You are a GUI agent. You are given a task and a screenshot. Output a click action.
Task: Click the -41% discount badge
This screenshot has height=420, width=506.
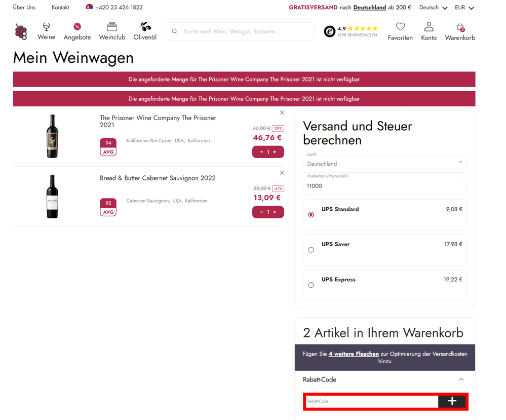[x=278, y=188]
